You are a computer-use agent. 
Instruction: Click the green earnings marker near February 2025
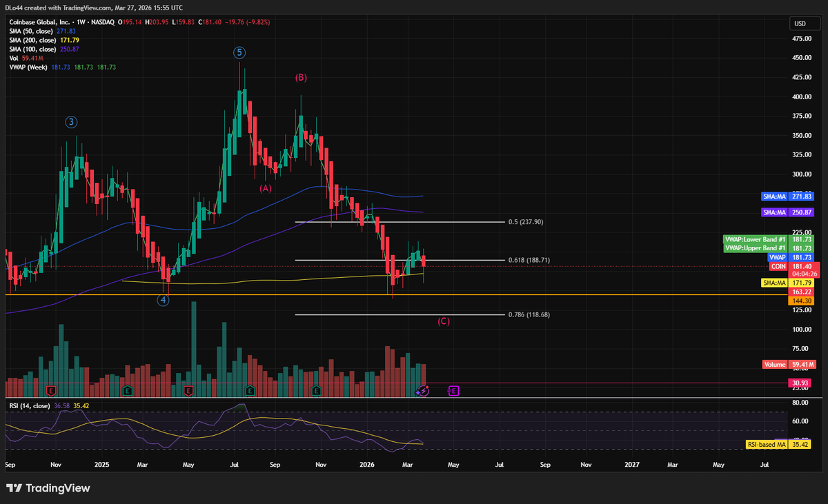click(x=128, y=391)
